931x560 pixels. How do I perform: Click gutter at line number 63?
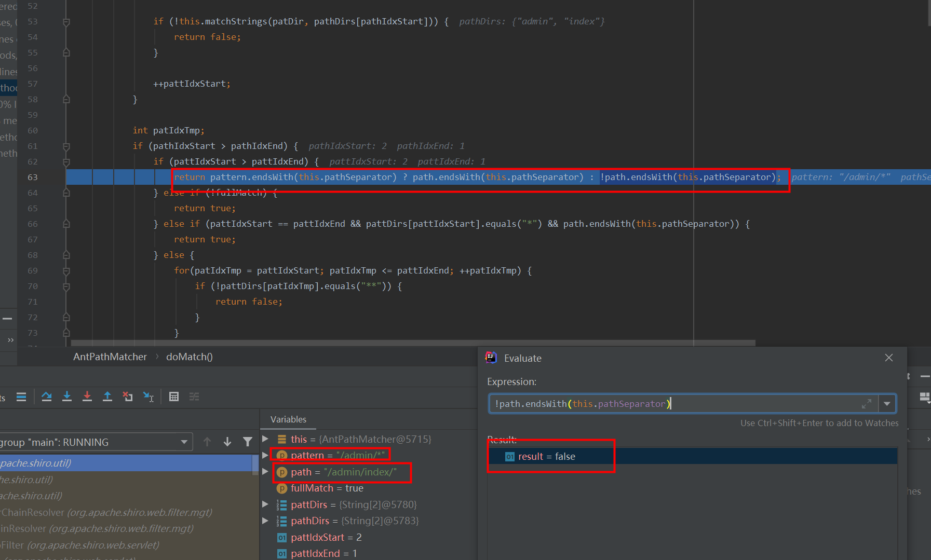click(x=33, y=177)
